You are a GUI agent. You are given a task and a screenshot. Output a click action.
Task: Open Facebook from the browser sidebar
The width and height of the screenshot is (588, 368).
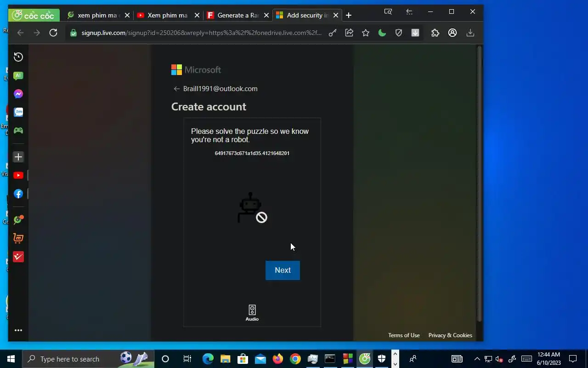tap(18, 194)
